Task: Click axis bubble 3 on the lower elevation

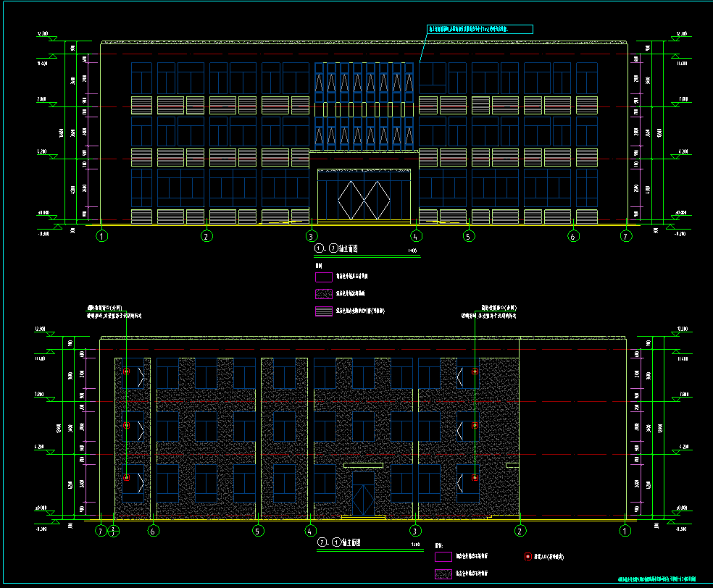Action: click(415, 531)
